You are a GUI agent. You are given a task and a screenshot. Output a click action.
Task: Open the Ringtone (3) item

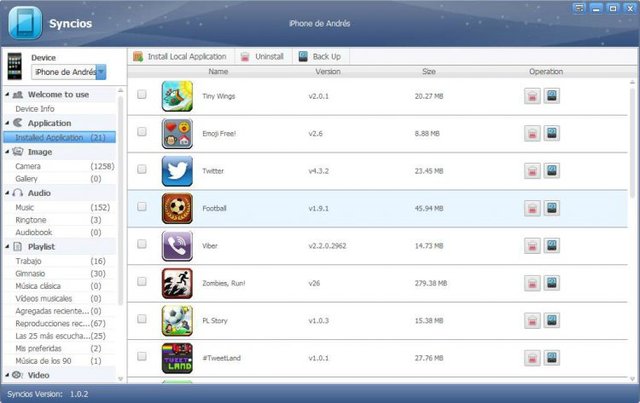pos(60,220)
